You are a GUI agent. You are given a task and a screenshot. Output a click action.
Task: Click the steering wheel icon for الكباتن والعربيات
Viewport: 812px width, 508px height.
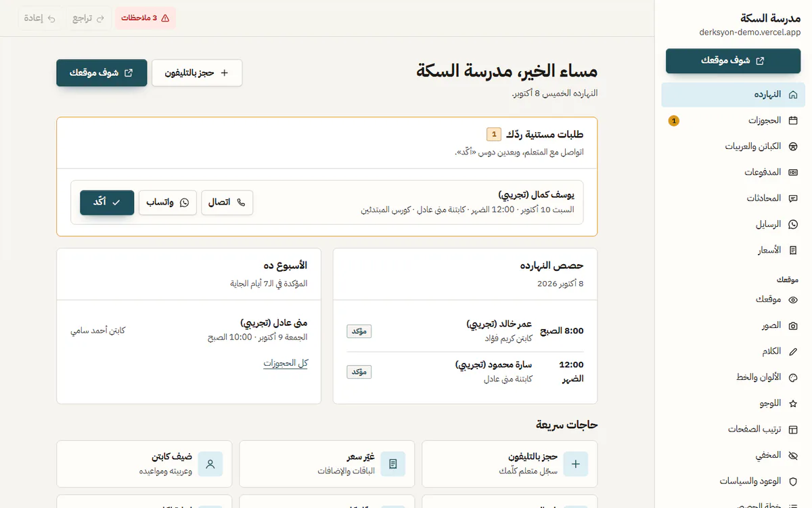pos(794,146)
